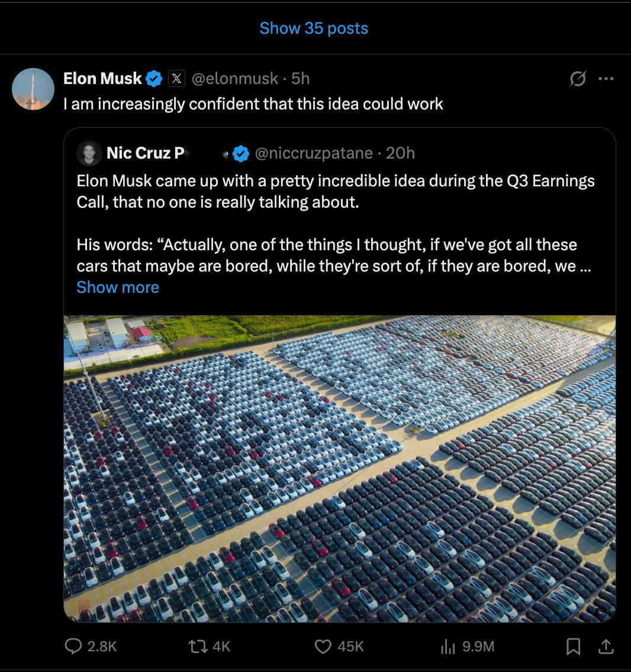
Task: Open the aerial parked cars photo
Action: point(339,468)
